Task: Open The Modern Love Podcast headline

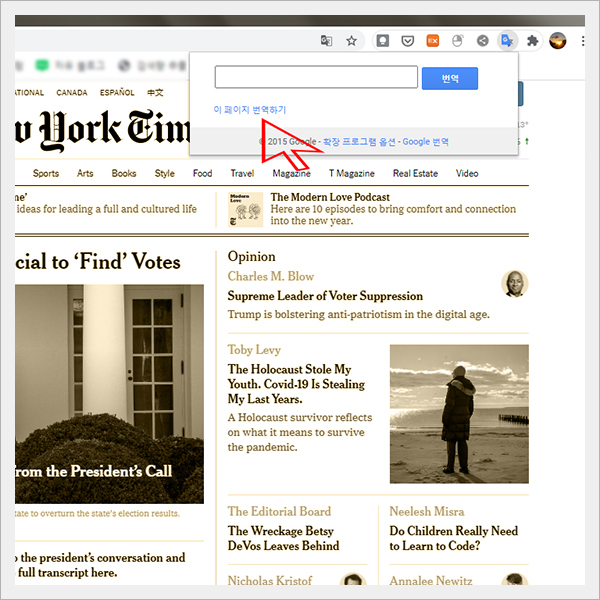Action: tap(330, 197)
